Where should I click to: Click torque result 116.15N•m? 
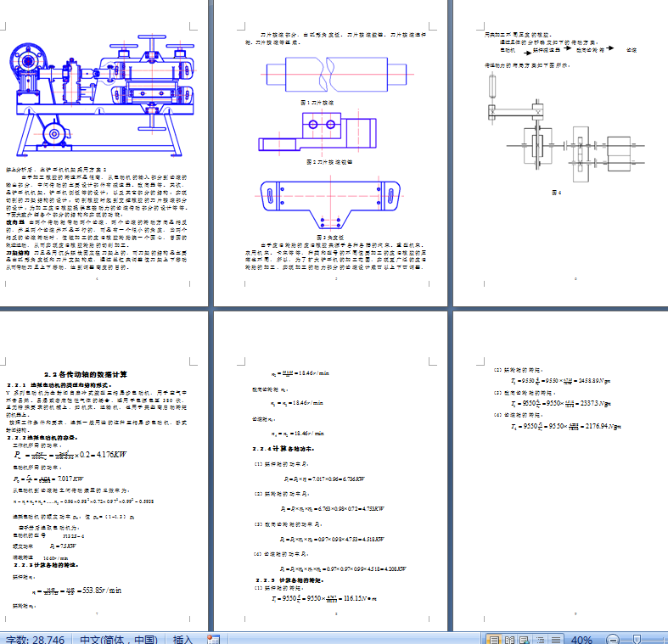pos(360,598)
